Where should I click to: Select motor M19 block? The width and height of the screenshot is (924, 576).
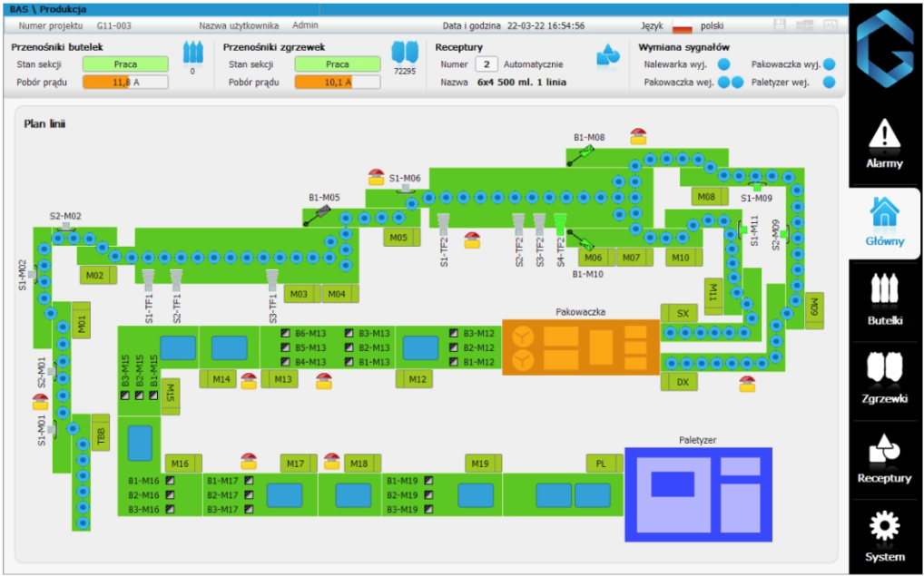pyautogui.click(x=483, y=464)
